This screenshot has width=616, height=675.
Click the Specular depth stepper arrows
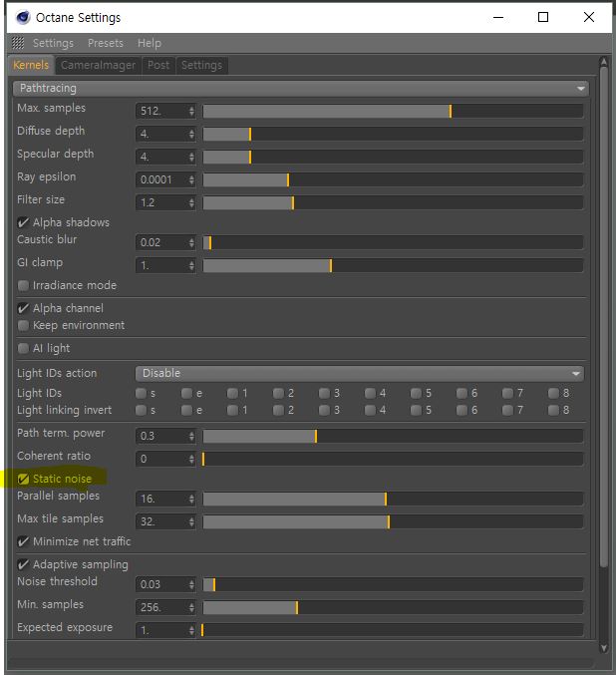(x=191, y=157)
